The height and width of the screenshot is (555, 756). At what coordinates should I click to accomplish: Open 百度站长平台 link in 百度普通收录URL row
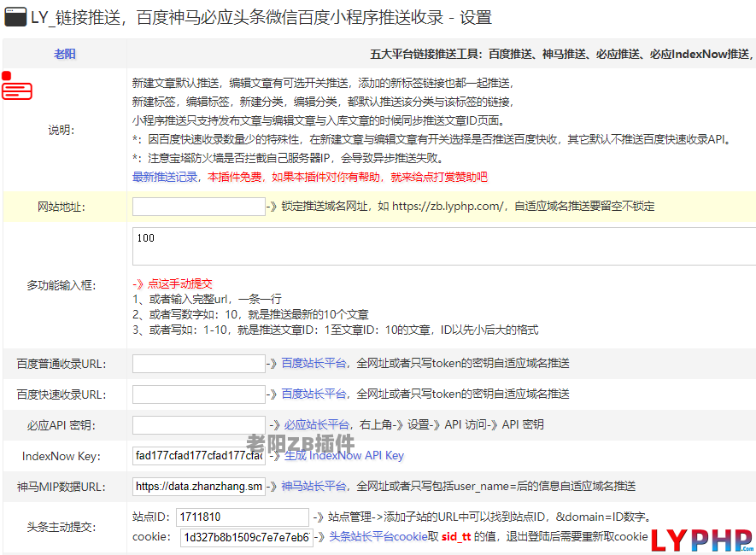(314, 363)
